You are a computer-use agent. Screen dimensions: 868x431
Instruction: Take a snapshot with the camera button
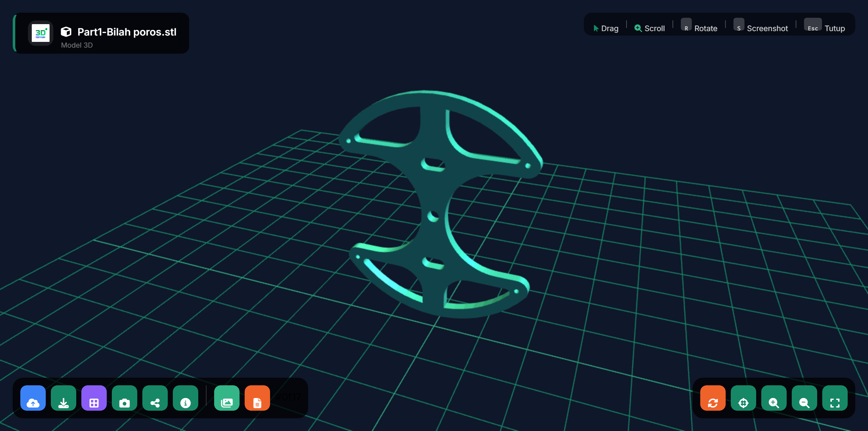click(x=124, y=398)
